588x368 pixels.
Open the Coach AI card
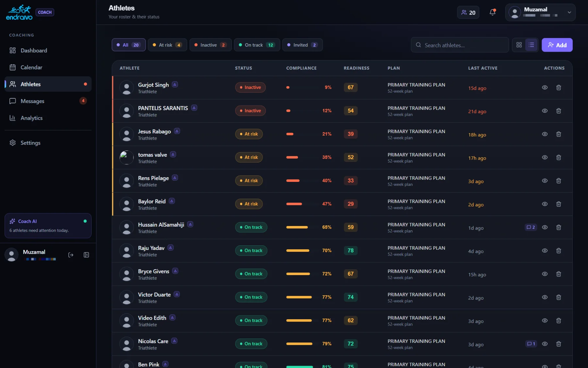pyautogui.click(x=48, y=226)
